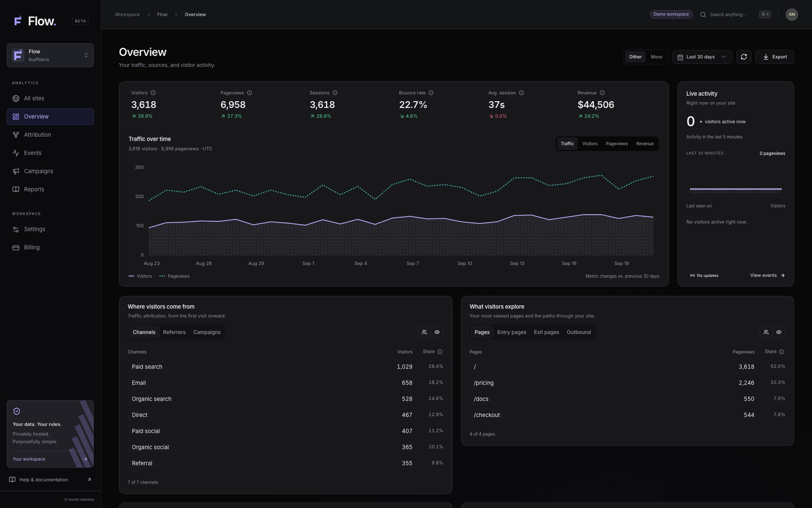This screenshot has height=508, width=812.
Task: Toggle visitors metric icon in Channels card
Action: click(x=424, y=332)
